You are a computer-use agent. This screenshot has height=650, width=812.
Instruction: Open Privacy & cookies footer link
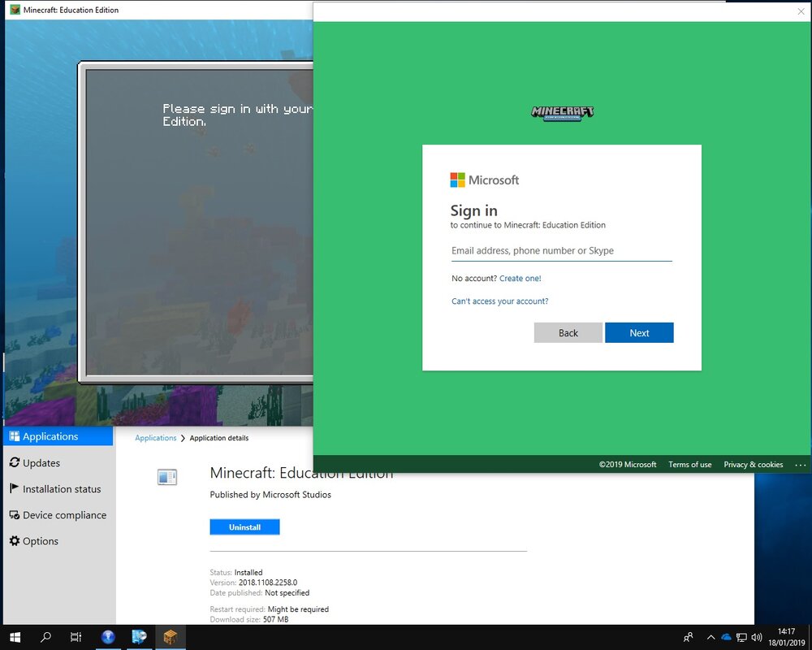(753, 465)
